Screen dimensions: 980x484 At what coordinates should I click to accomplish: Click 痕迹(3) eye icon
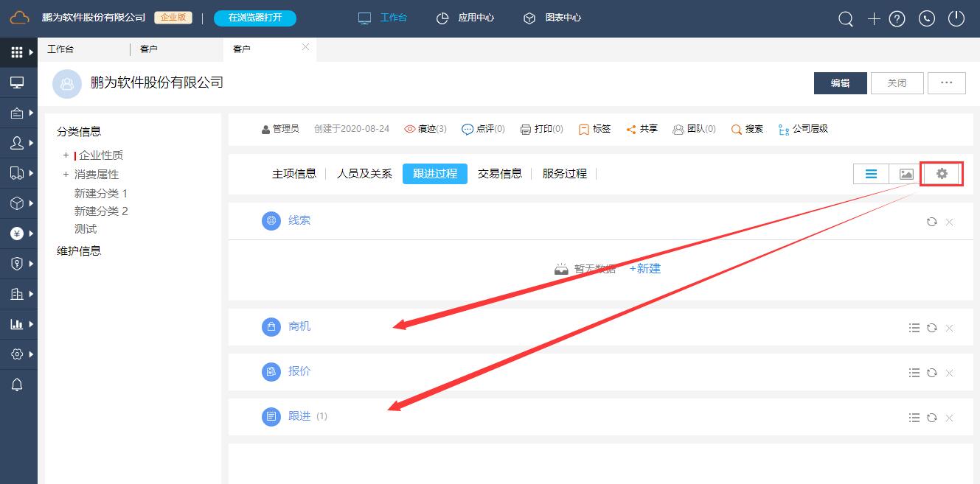pyautogui.click(x=410, y=129)
